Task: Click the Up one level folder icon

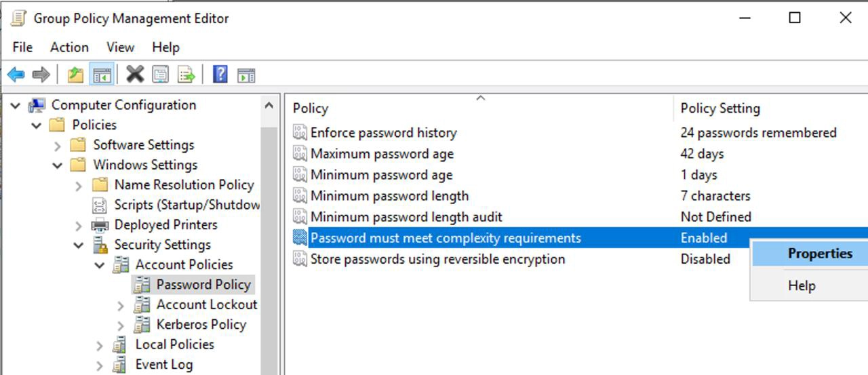Action: (x=76, y=75)
